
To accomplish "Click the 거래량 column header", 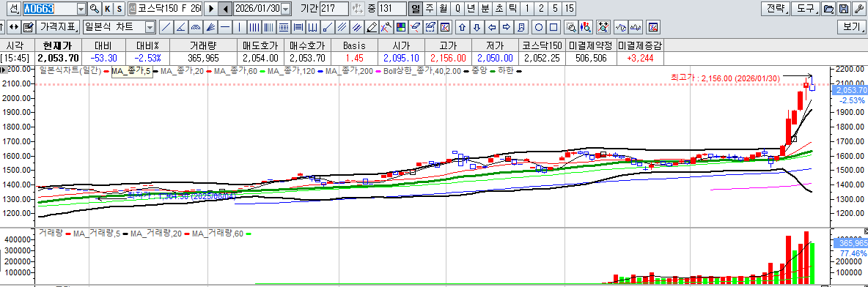I will [203, 45].
